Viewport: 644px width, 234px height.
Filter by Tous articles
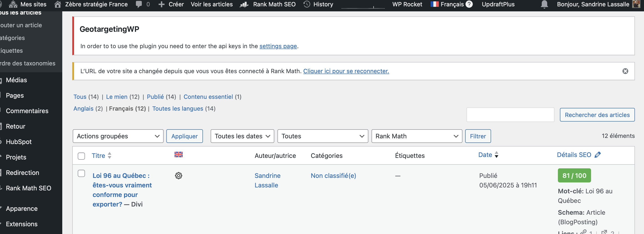pyautogui.click(x=80, y=97)
